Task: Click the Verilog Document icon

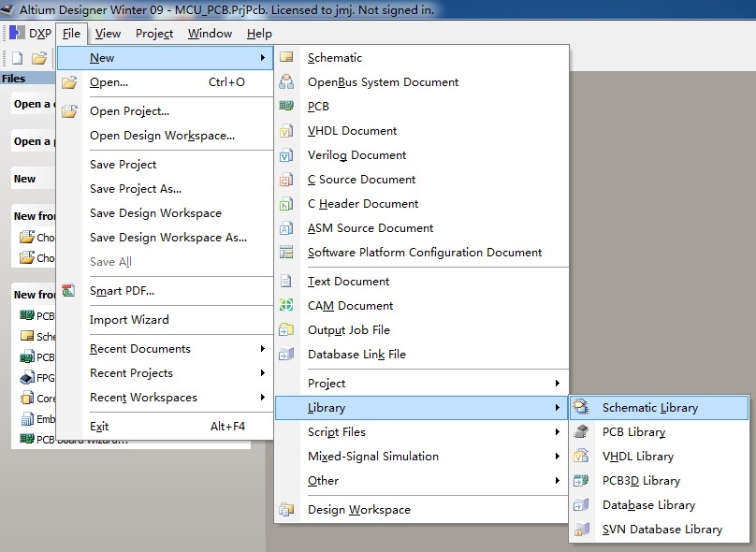Action: 286,154
